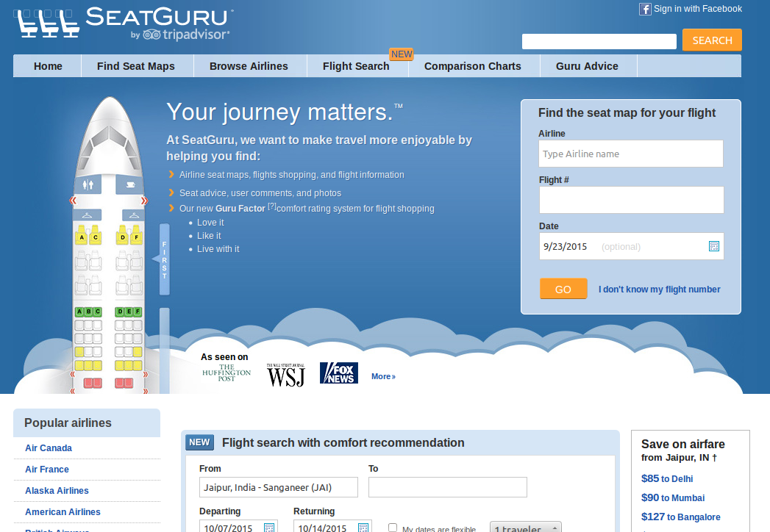This screenshot has width=770, height=532.
Task: Click the orange GO button
Action: pos(563,289)
